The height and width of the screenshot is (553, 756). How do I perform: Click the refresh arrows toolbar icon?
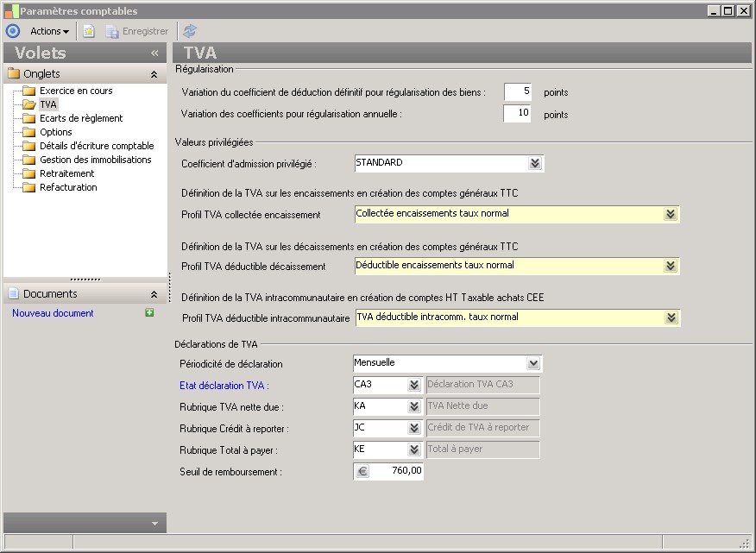pyautogui.click(x=190, y=31)
